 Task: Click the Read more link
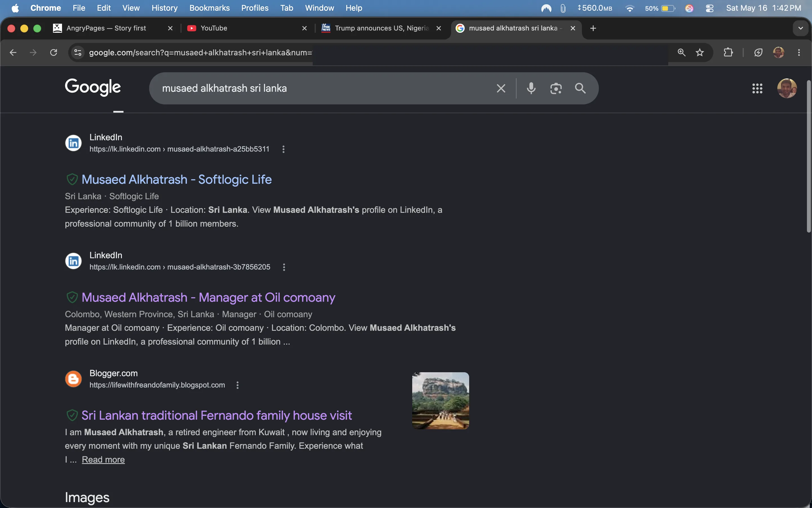point(103,459)
